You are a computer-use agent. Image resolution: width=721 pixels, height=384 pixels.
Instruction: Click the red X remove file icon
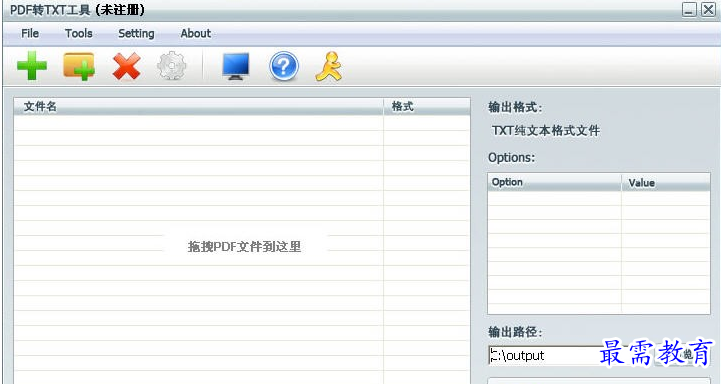126,66
